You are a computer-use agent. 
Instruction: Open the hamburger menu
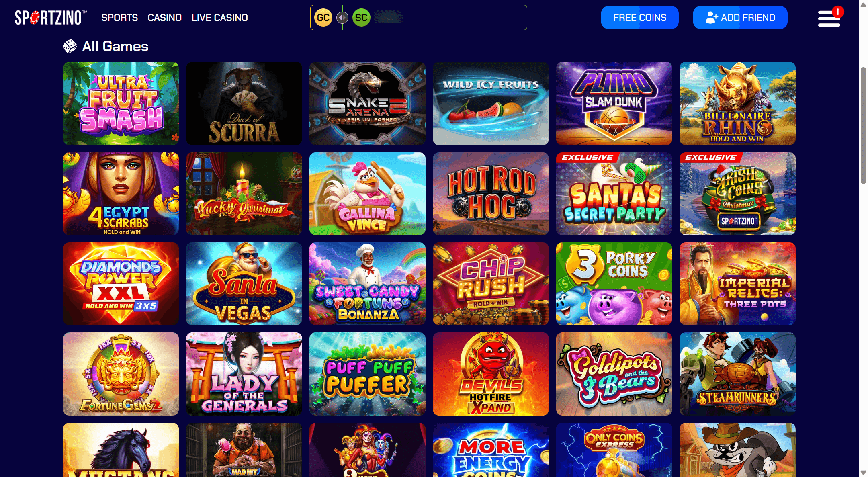click(829, 18)
